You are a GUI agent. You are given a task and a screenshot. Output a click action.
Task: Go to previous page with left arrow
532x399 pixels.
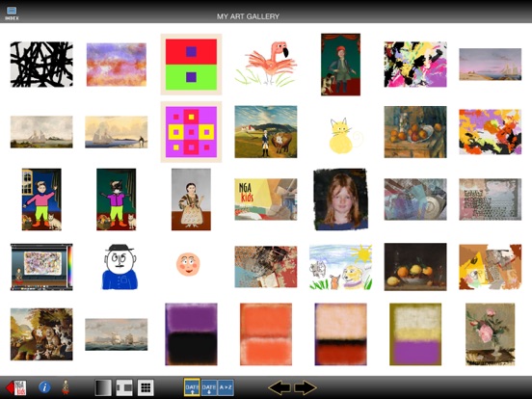279,387
